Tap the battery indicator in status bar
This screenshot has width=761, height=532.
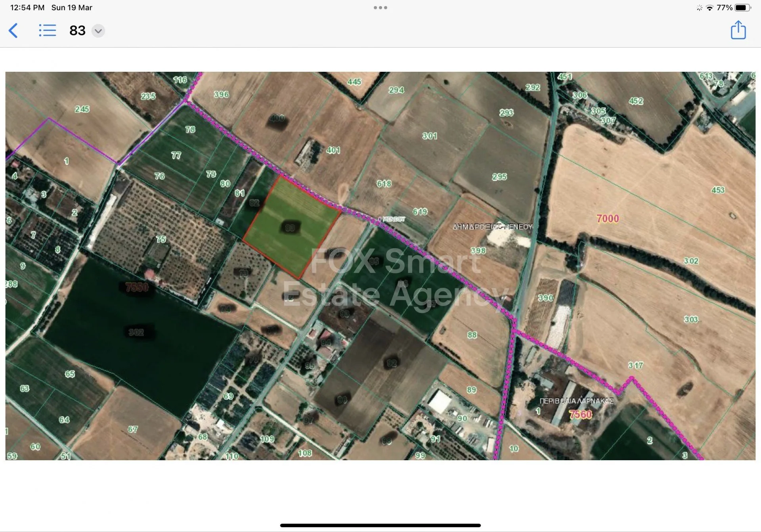[x=743, y=8]
